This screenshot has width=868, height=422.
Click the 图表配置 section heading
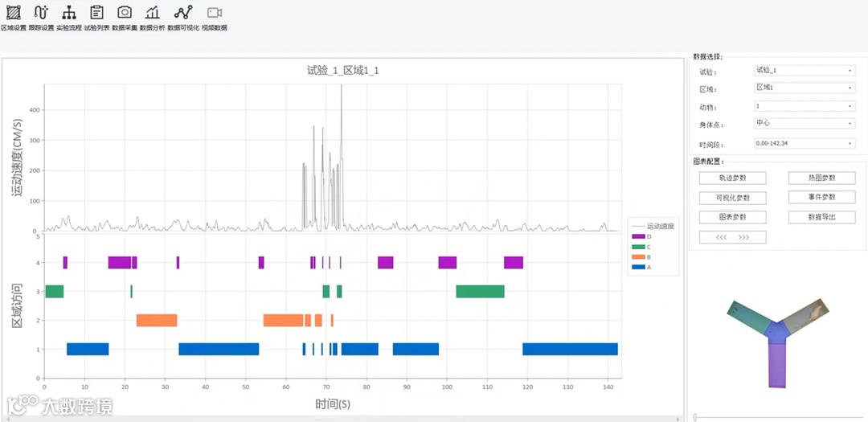[x=708, y=162]
